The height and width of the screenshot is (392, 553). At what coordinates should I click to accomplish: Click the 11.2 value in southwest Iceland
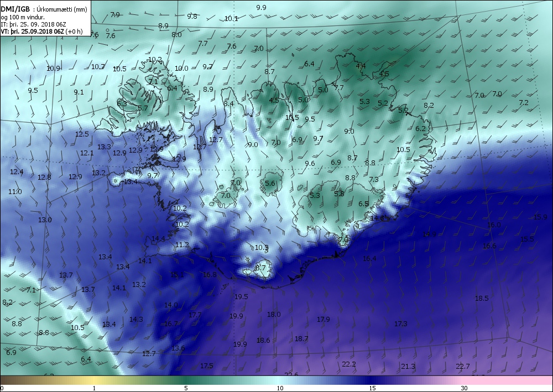[182, 244]
